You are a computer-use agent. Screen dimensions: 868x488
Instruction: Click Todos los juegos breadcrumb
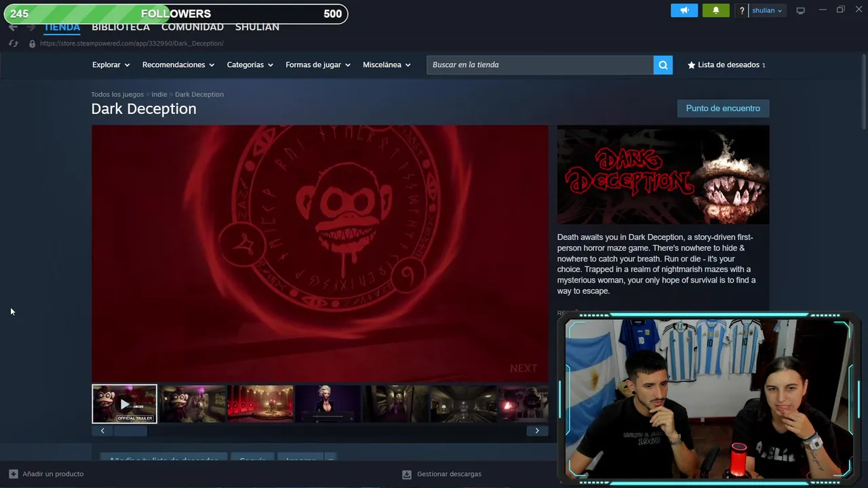[117, 94]
